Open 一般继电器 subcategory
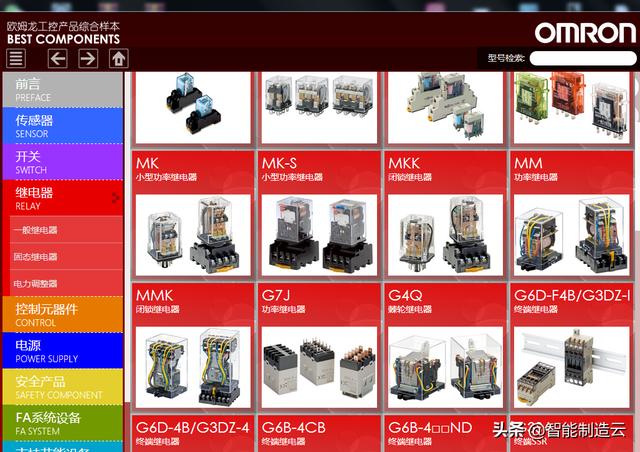Screen dimensions: 640x452 [x=66, y=230]
